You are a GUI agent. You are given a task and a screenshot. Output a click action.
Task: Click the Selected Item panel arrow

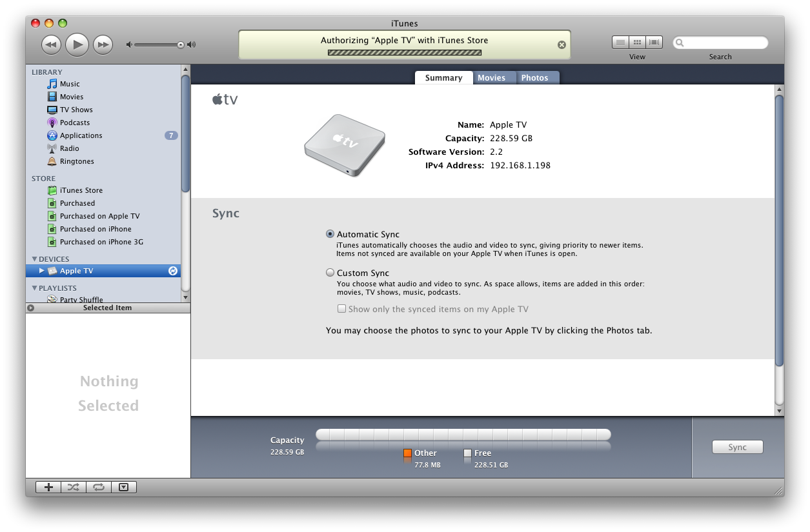(30, 308)
